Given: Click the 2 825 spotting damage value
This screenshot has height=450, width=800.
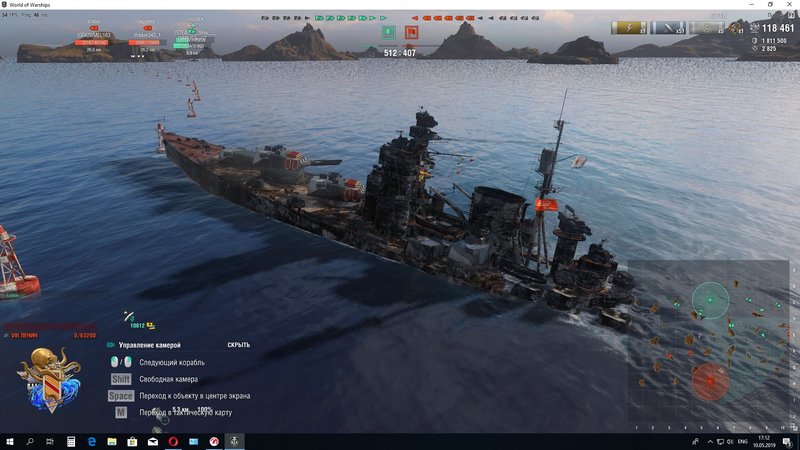Looking at the screenshot, I should [769, 49].
